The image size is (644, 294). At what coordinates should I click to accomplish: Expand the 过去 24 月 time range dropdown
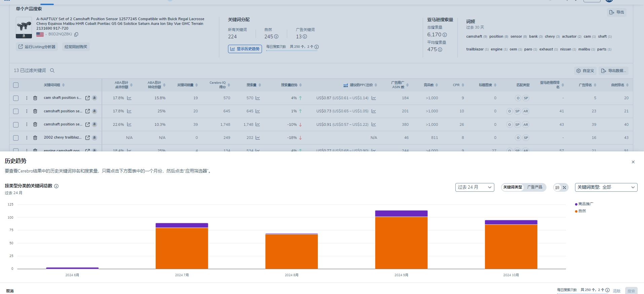pyautogui.click(x=475, y=187)
